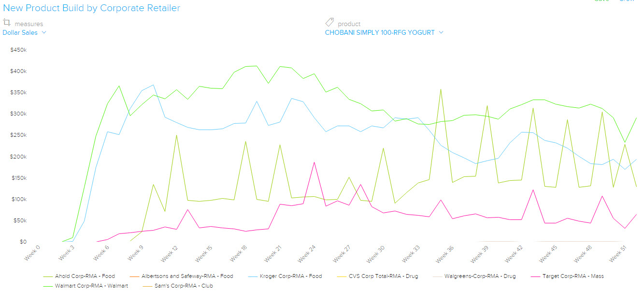Hide the Albertsons and Safeway legend series

(x=187, y=276)
